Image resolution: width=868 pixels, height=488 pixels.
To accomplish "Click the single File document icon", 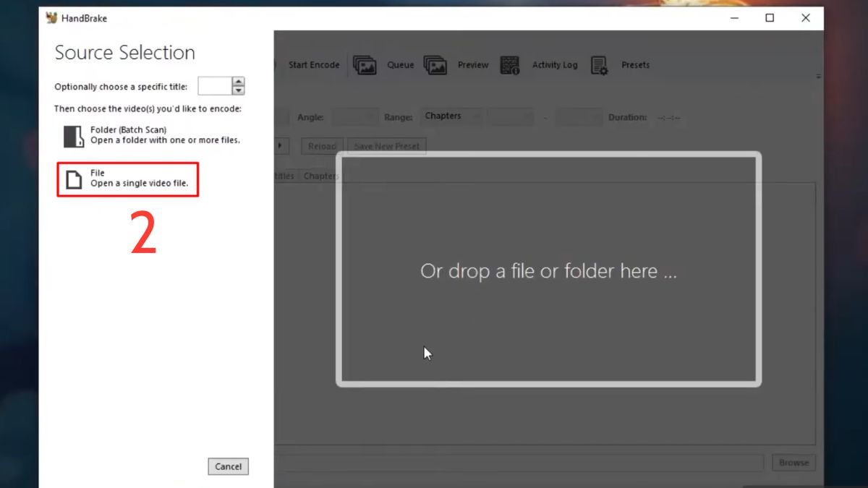I will [74, 179].
